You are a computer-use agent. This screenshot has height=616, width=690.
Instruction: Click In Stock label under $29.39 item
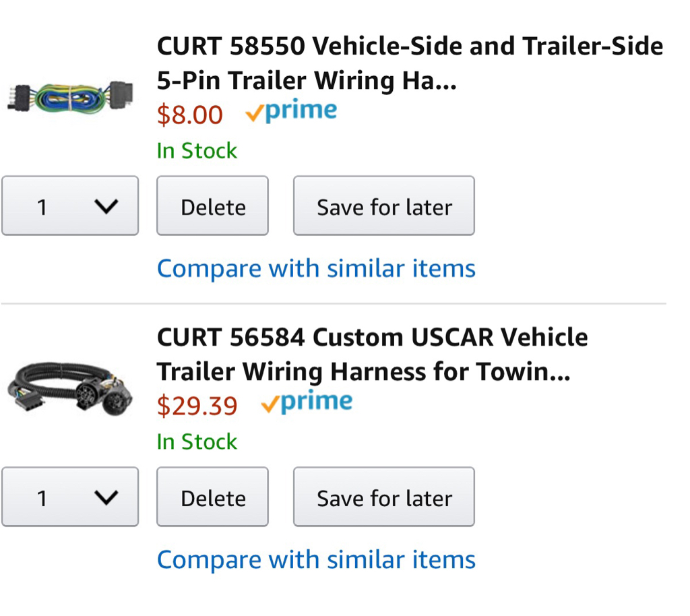(197, 441)
